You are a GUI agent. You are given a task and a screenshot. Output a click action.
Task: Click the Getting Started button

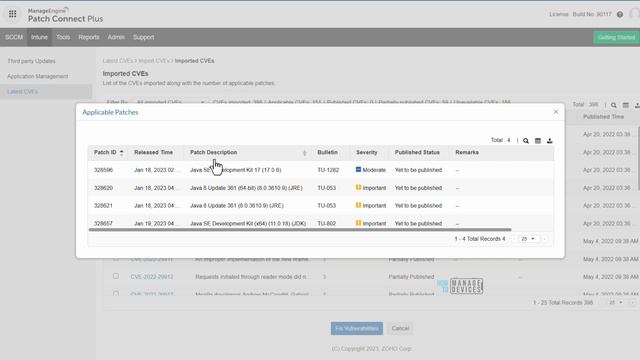click(x=616, y=37)
